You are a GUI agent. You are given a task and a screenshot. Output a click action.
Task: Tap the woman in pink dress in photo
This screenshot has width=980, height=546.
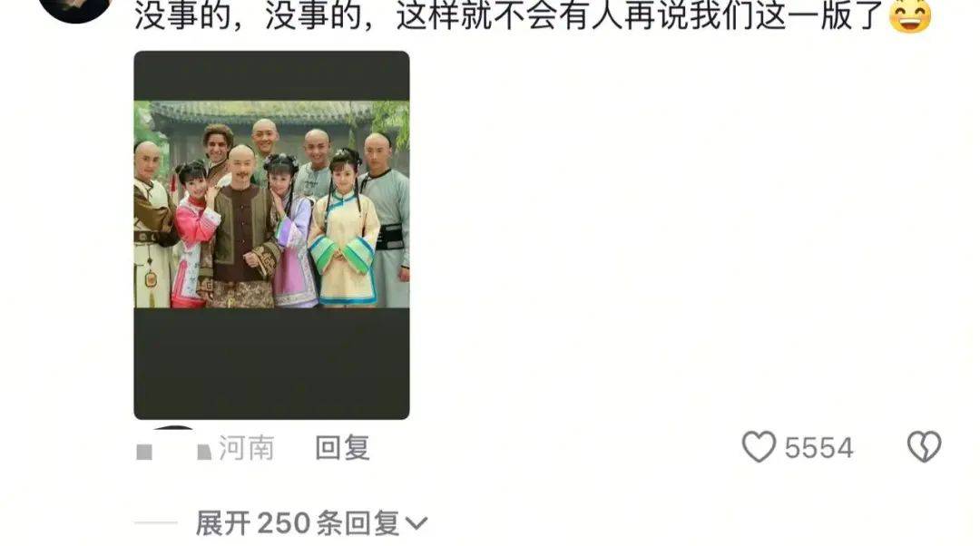pos(192,235)
